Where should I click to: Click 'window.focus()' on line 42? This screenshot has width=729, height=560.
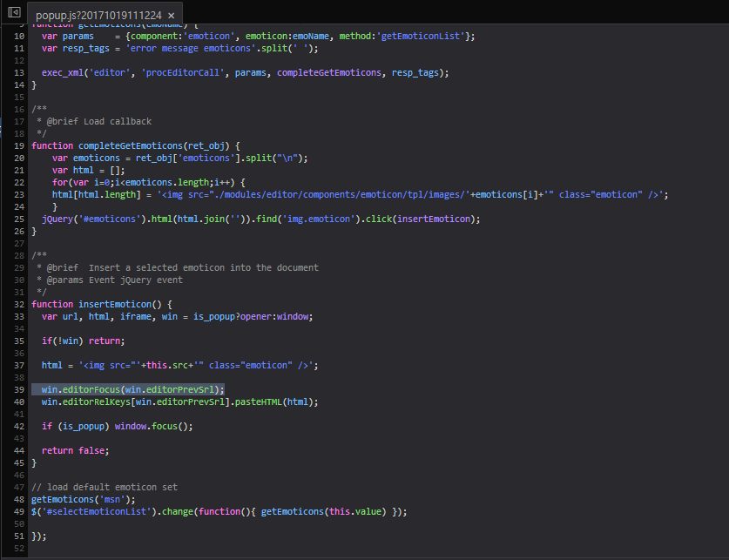pos(144,426)
